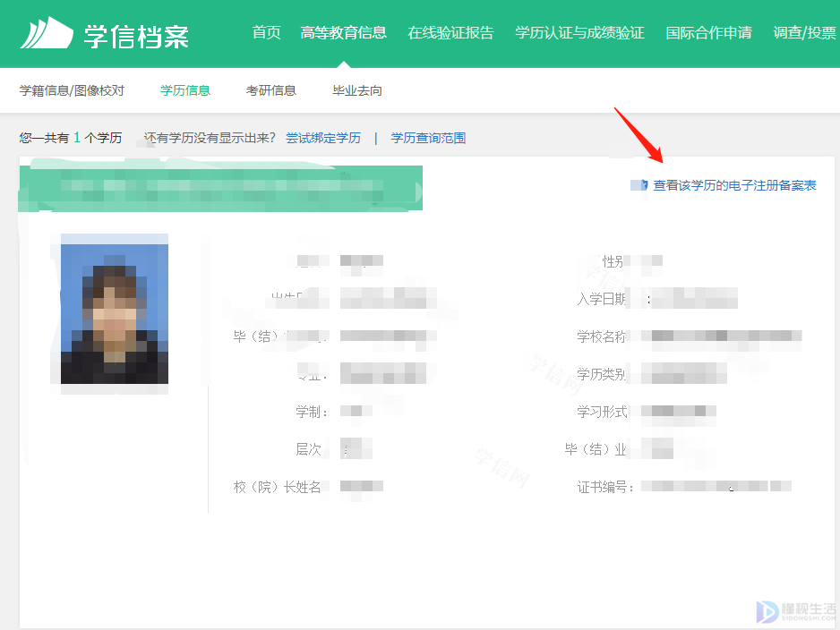840x630 pixels.
Task: Switch to the 考研信息 tab
Action: (270, 90)
